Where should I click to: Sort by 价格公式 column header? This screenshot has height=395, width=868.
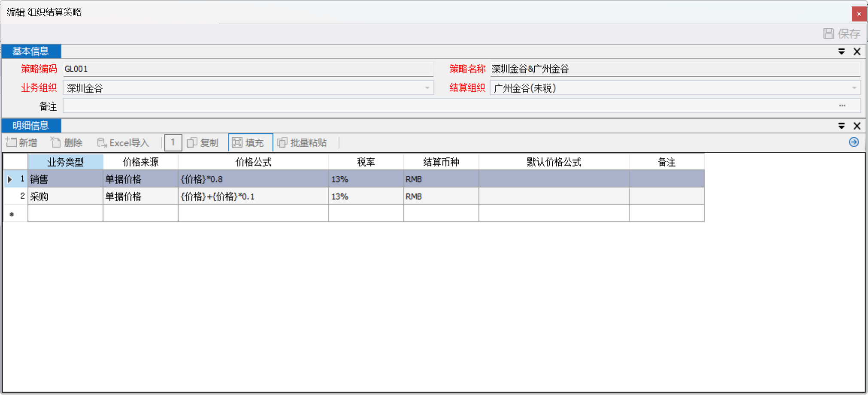point(253,162)
